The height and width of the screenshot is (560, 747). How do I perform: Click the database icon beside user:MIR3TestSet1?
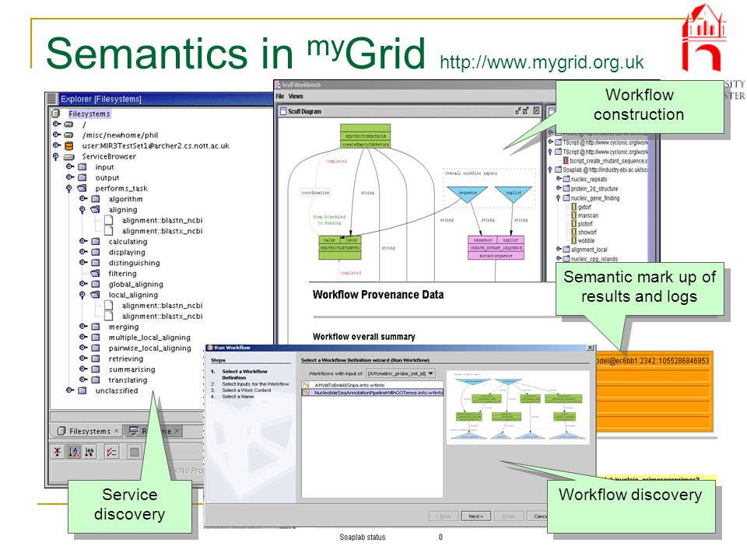point(69,145)
